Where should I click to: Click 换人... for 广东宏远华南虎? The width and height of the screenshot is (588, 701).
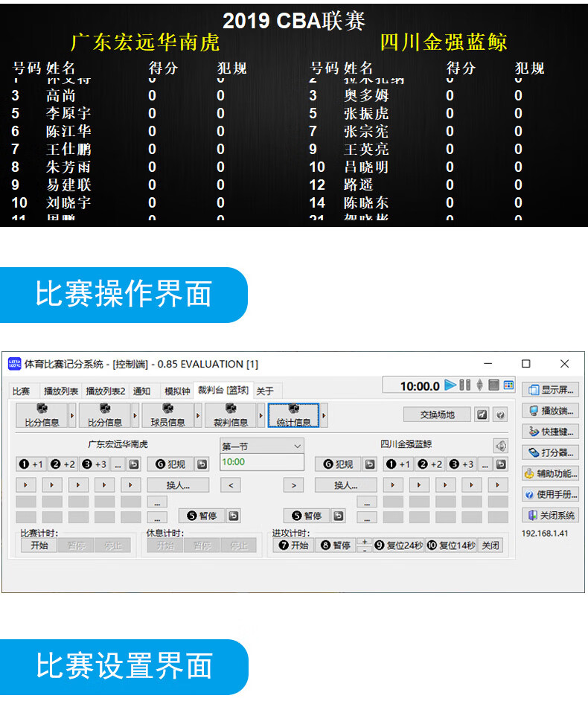(178, 485)
